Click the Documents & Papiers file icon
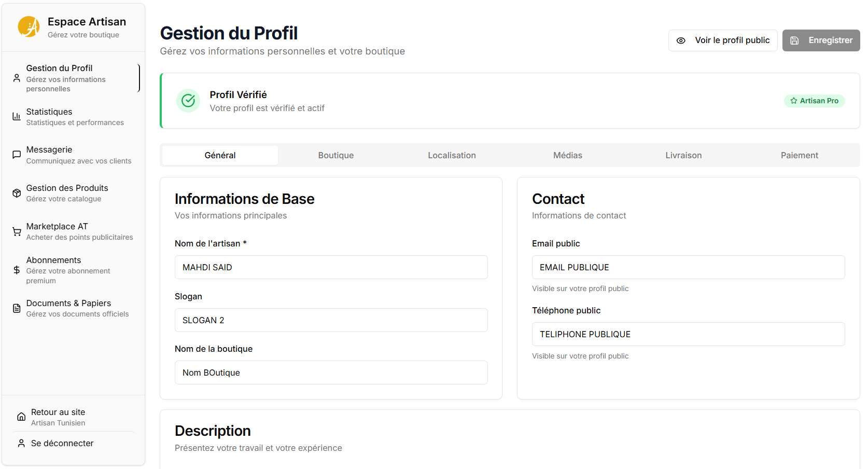 click(x=17, y=308)
